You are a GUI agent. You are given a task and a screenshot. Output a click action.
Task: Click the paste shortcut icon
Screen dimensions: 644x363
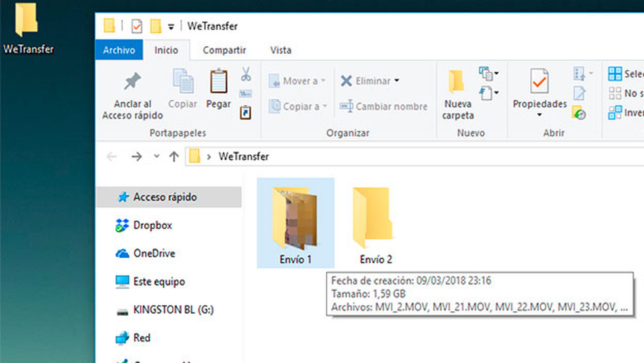246,113
